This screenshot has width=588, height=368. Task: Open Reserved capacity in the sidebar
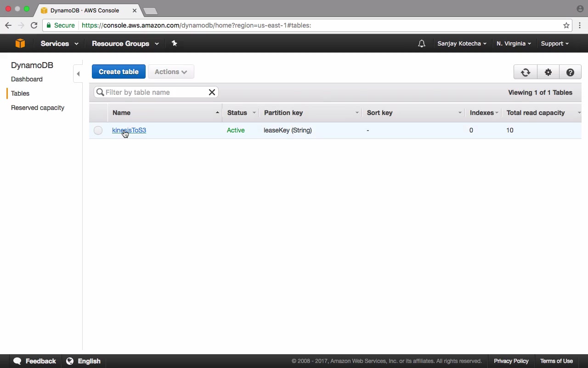(x=38, y=108)
